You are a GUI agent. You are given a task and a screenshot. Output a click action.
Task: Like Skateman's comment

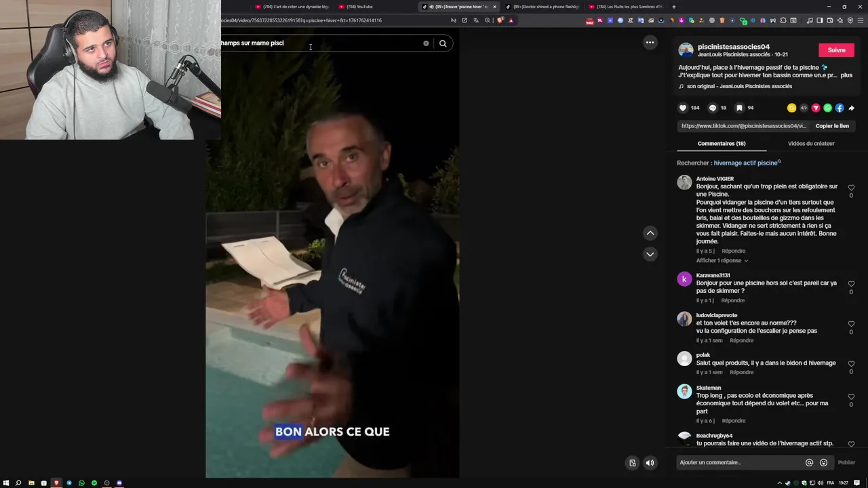851,396
